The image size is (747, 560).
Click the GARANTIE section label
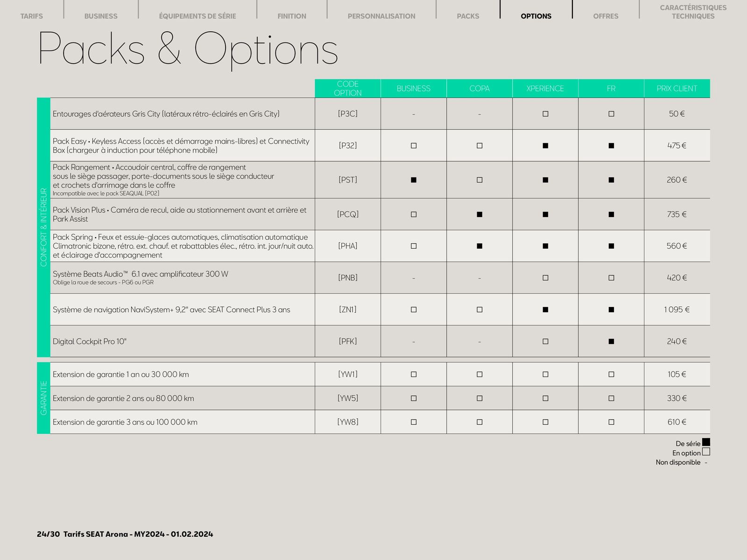point(43,398)
